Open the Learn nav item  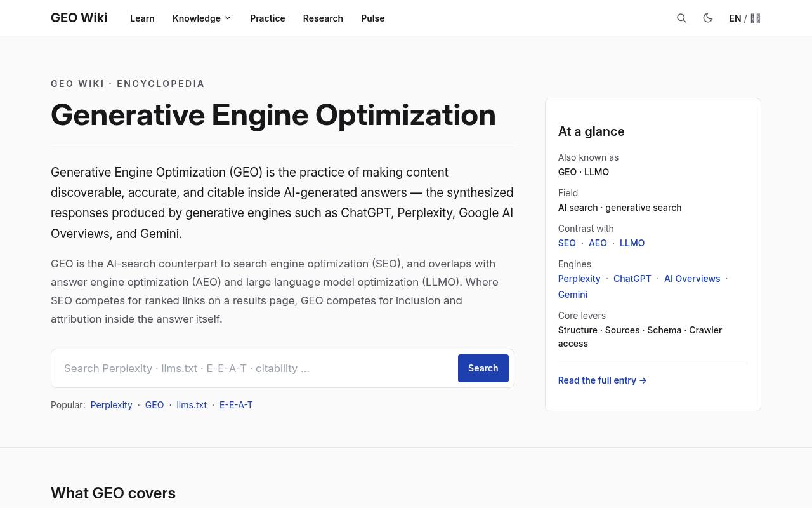pos(142,18)
